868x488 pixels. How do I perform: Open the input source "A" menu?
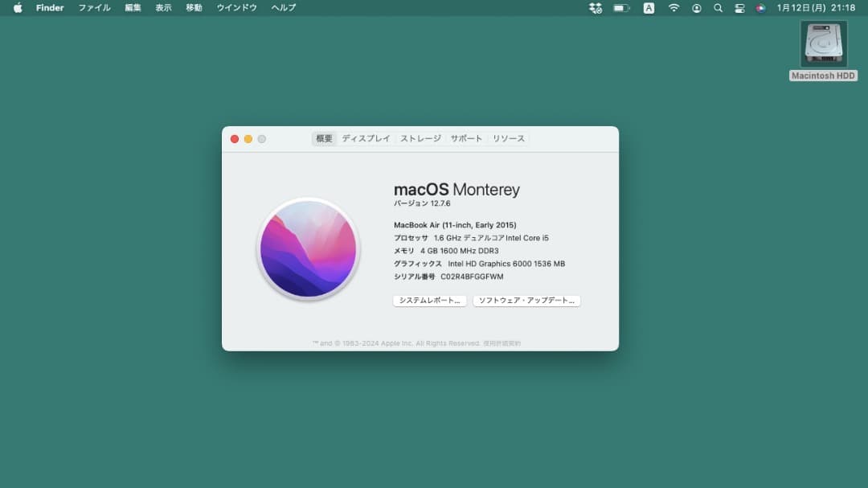(649, 8)
